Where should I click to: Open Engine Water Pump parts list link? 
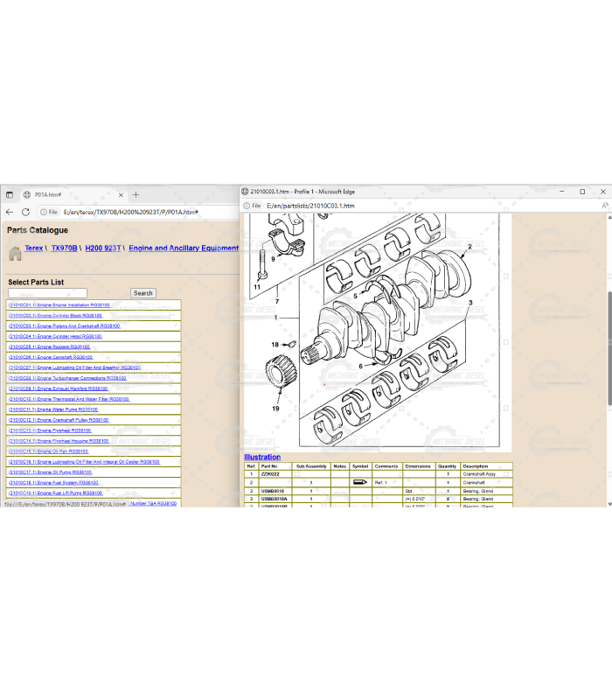53,409
